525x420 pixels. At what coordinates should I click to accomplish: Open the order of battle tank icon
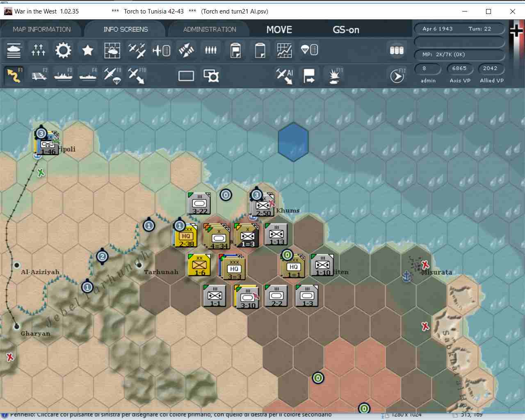click(14, 50)
